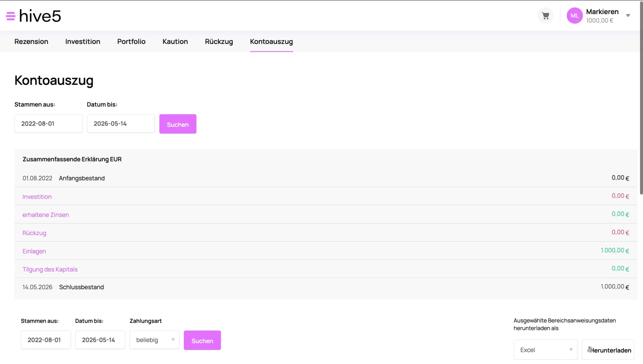This screenshot has height=364, width=643.
Task: Click the account balance 1000,00 €
Action: tap(599, 21)
